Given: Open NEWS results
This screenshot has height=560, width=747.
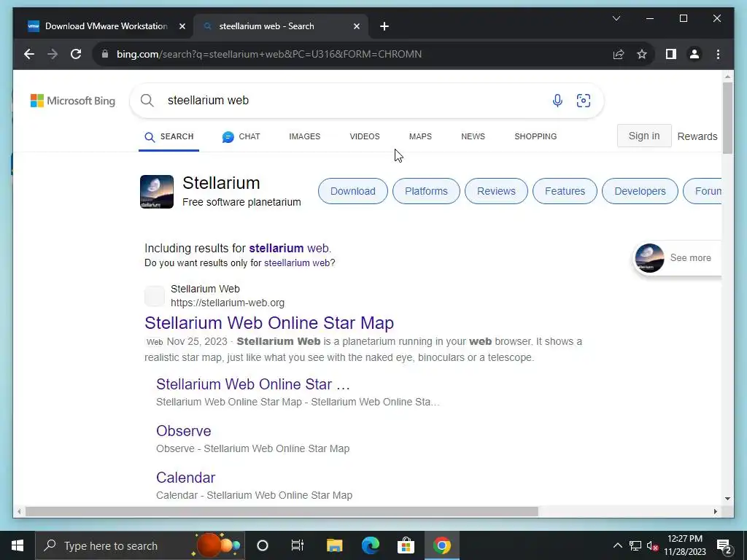Looking at the screenshot, I should tap(473, 136).
